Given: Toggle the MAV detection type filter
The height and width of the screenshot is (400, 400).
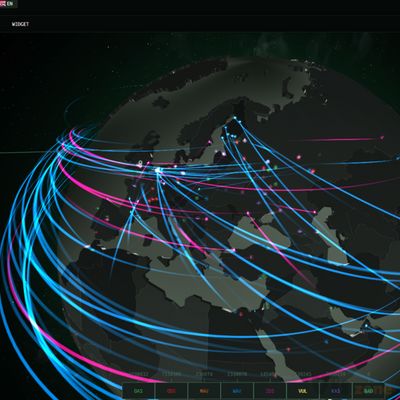Looking at the screenshot, I should click(x=204, y=391).
